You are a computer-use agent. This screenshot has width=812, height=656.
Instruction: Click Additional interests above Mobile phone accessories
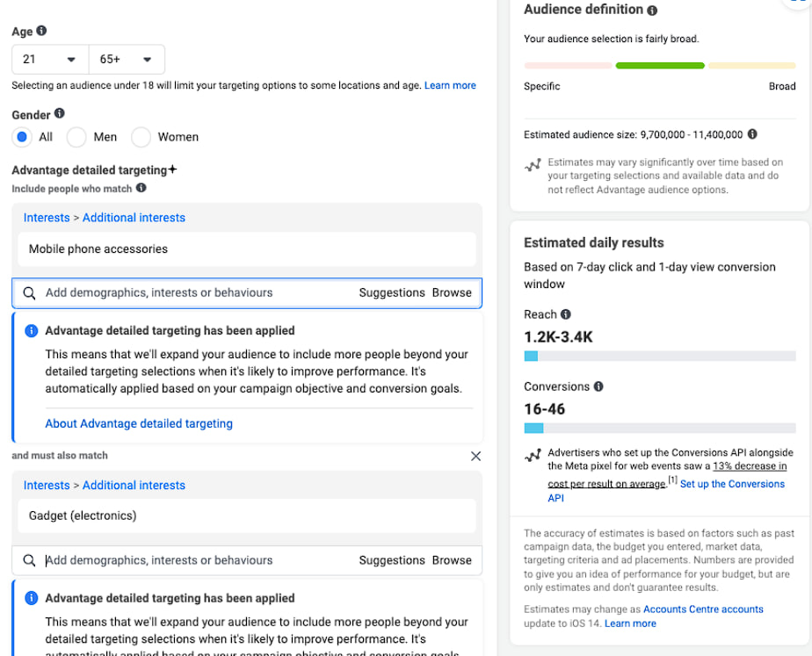pos(134,218)
